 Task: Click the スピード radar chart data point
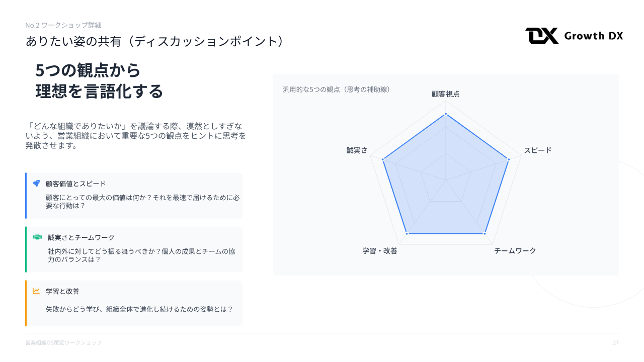(x=508, y=160)
